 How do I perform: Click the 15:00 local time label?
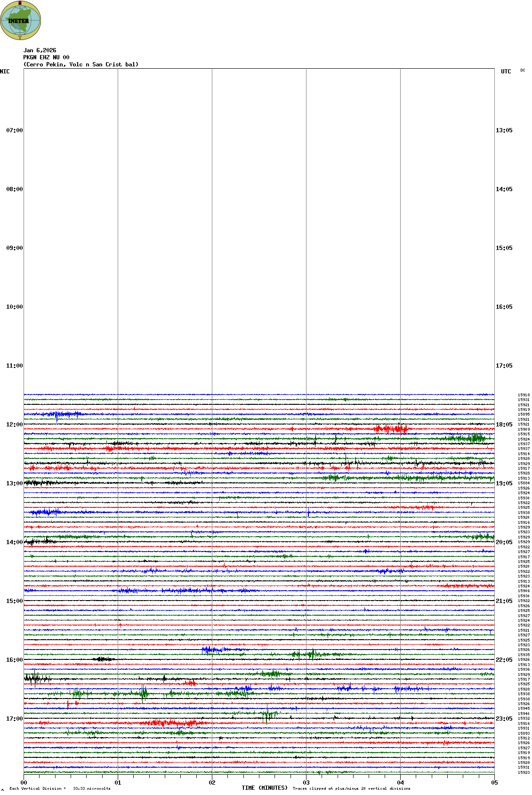pyautogui.click(x=14, y=601)
